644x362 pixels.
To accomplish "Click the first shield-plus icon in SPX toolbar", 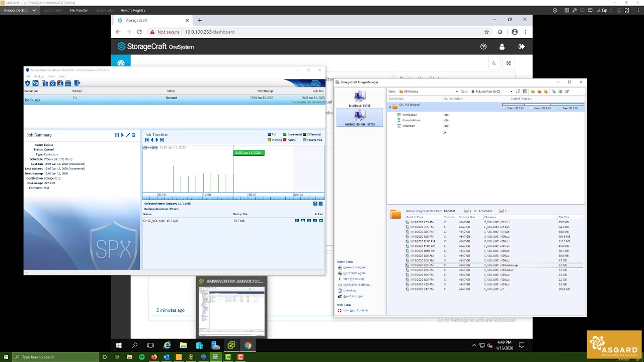I will point(28,83).
